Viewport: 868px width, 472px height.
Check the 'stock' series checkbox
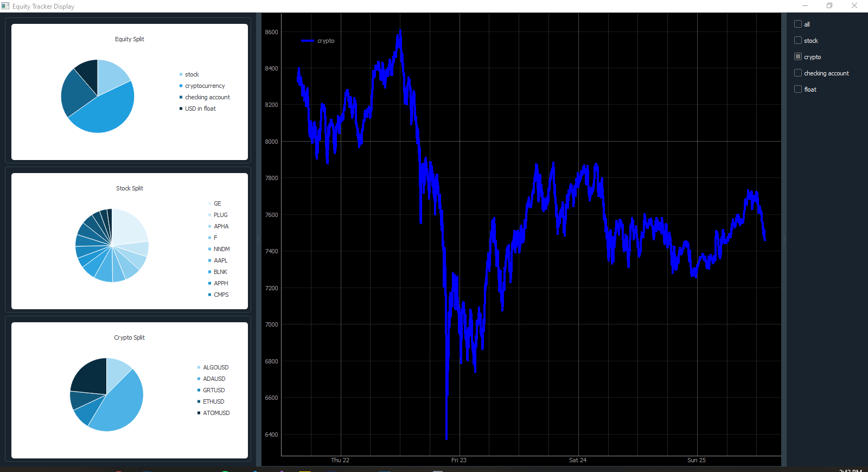[x=798, y=40]
